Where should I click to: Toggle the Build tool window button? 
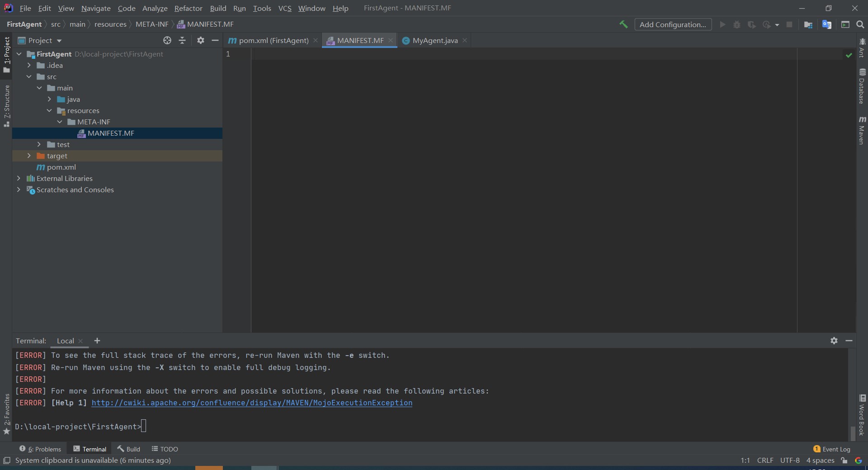129,449
